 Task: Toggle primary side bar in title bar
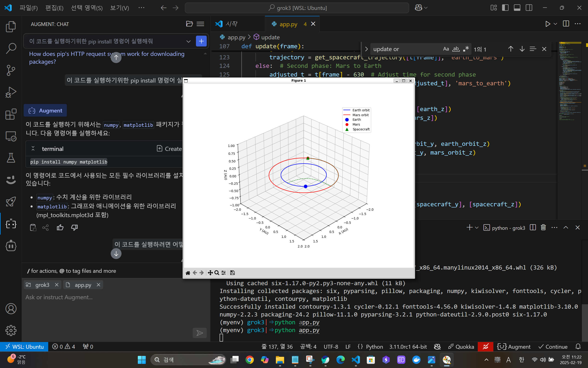[x=505, y=8]
